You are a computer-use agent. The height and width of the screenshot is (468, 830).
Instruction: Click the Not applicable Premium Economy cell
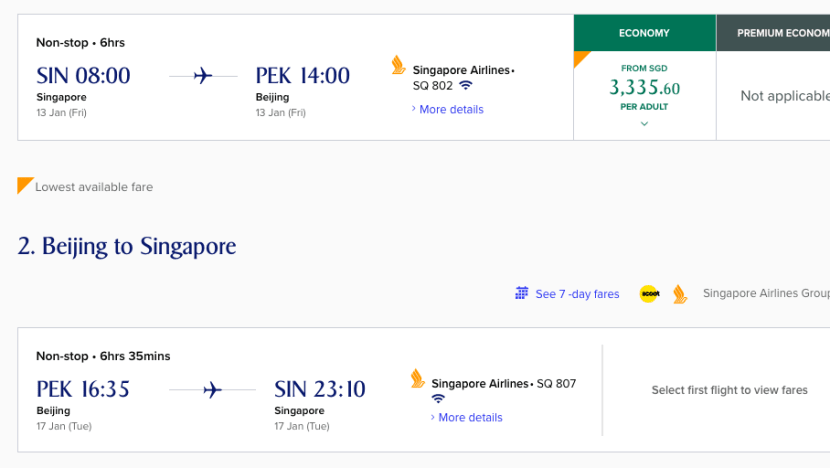(x=784, y=96)
